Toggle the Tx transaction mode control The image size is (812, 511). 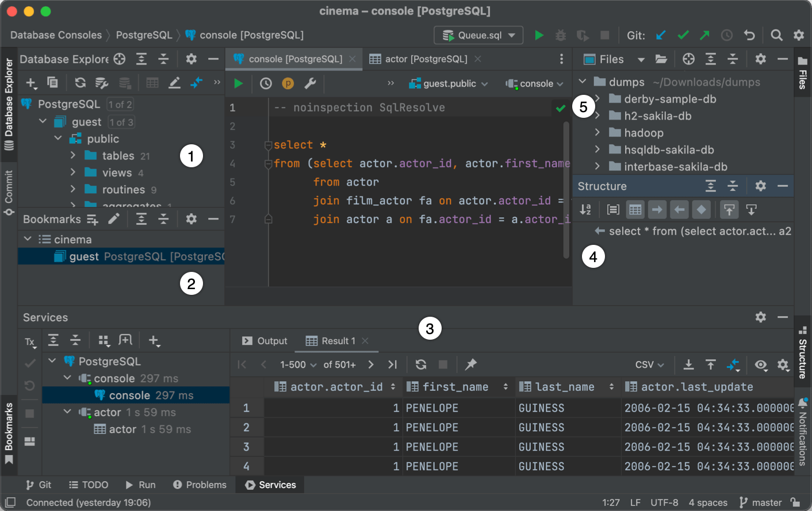pyautogui.click(x=29, y=341)
